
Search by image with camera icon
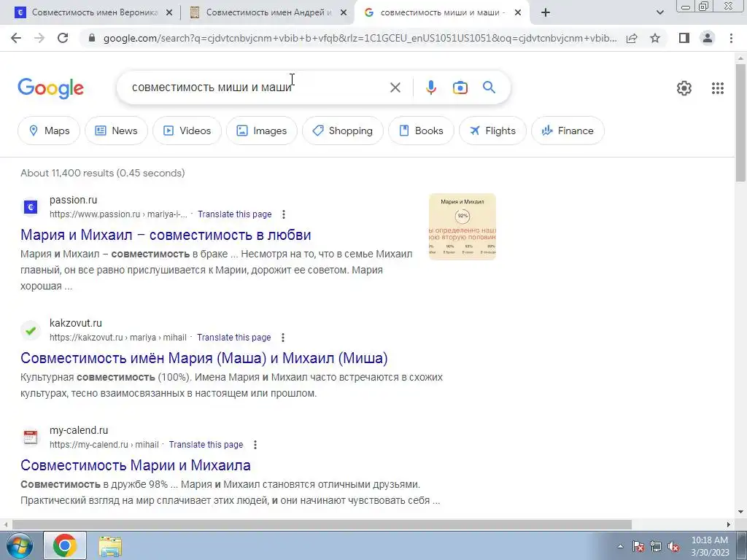pos(460,87)
